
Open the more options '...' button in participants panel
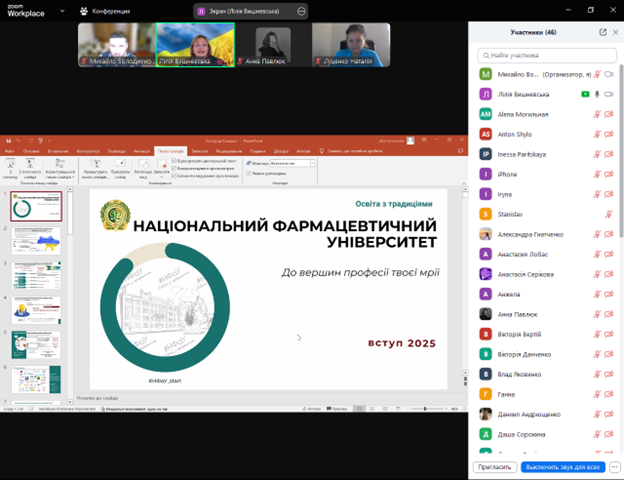[x=615, y=467]
